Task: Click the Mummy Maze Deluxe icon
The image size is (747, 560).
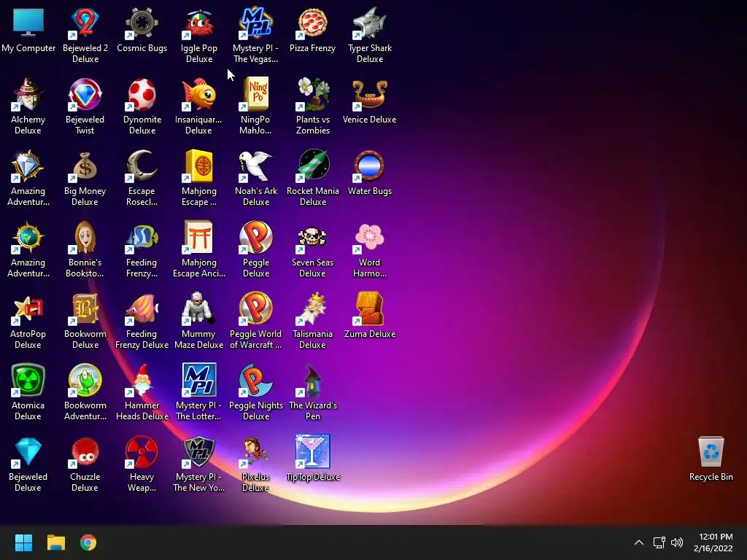Action: click(198, 308)
